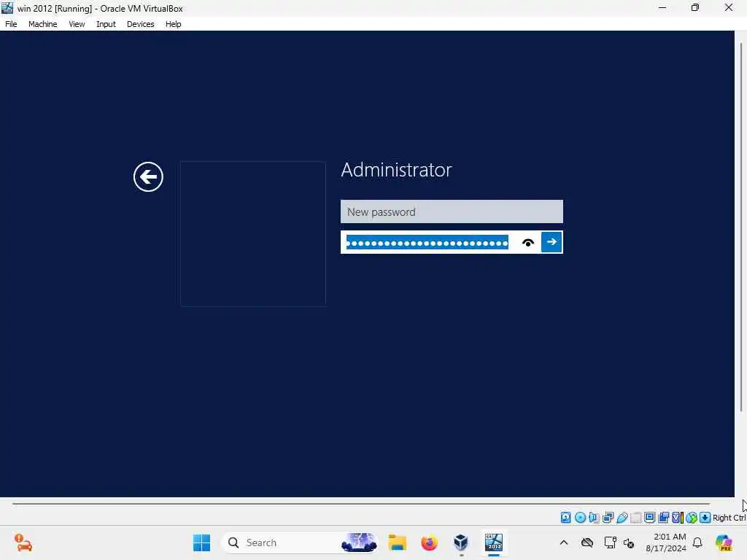Close the VirtualBox VM window

click(729, 8)
